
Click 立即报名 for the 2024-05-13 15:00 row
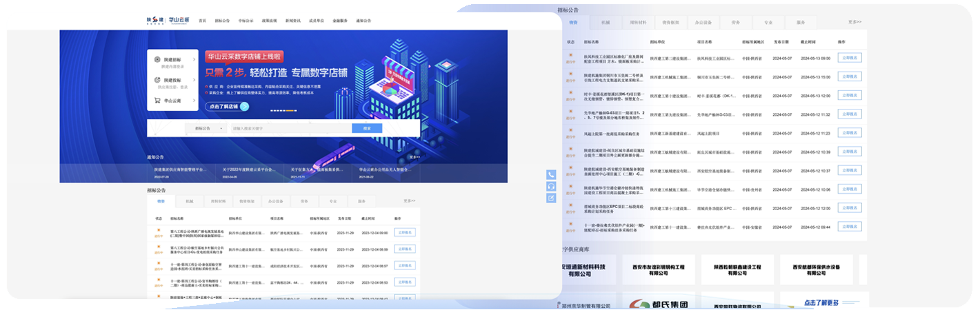point(850,77)
